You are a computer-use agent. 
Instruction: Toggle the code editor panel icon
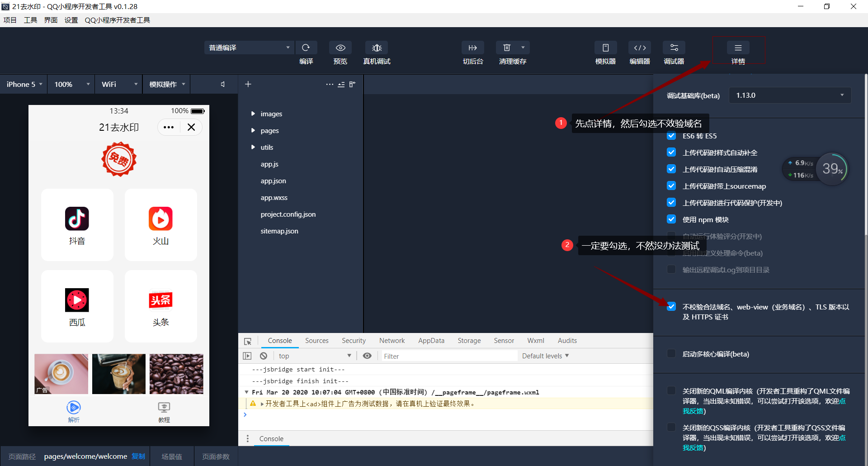[x=640, y=48]
